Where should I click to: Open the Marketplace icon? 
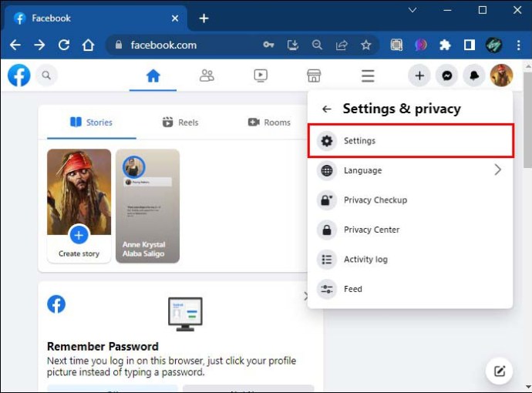[x=314, y=76]
